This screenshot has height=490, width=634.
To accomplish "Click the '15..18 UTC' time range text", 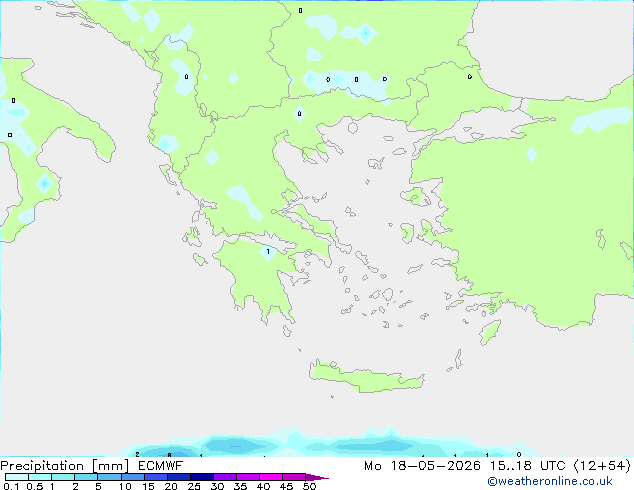I will pyautogui.click(x=527, y=466).
